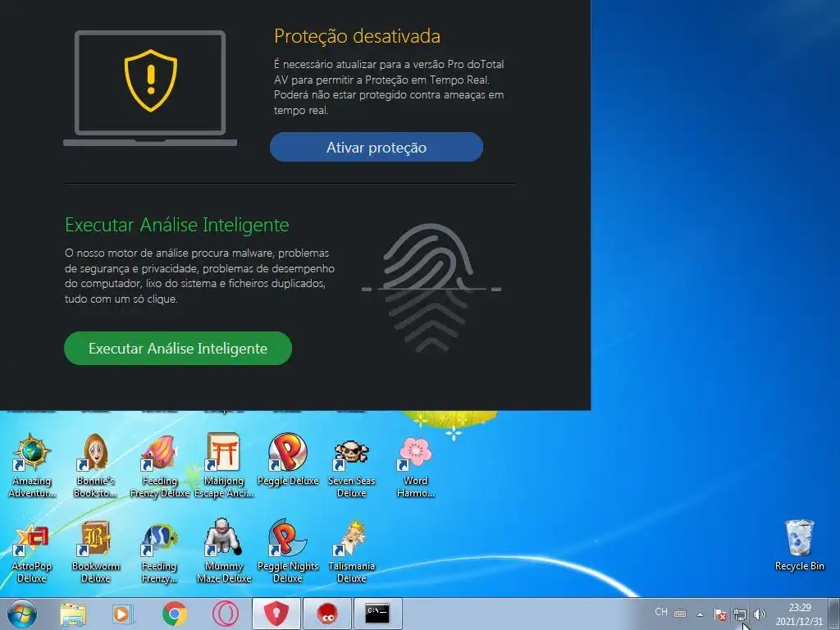
Task: Click the keyboard tray icon
Action: point(680,614)
